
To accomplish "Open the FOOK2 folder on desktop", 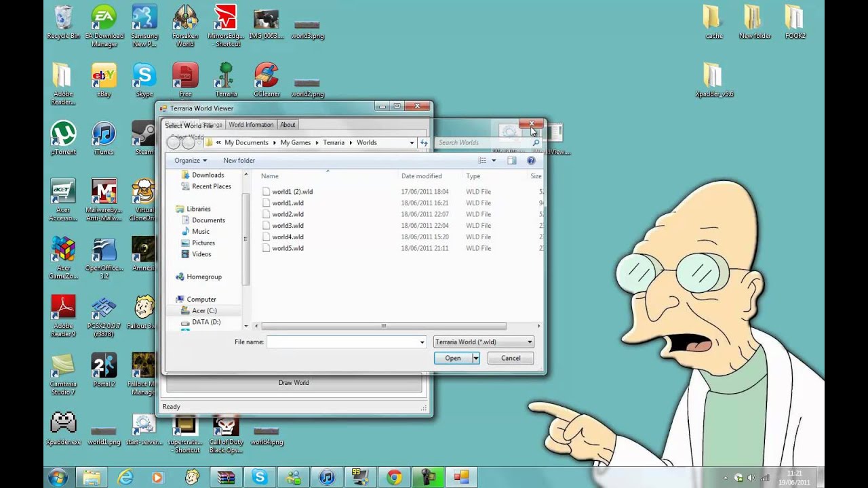I will point(795,22).
